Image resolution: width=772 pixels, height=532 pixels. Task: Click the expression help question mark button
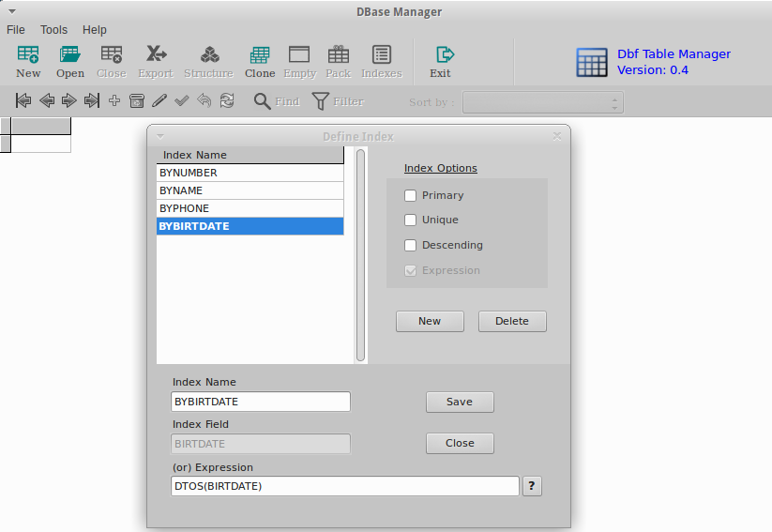coord(532,486)
